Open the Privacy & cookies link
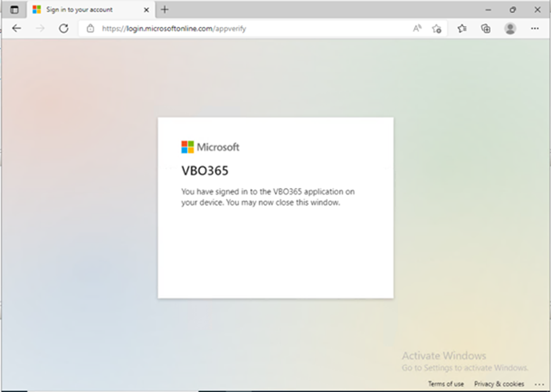 coord(499,384)
